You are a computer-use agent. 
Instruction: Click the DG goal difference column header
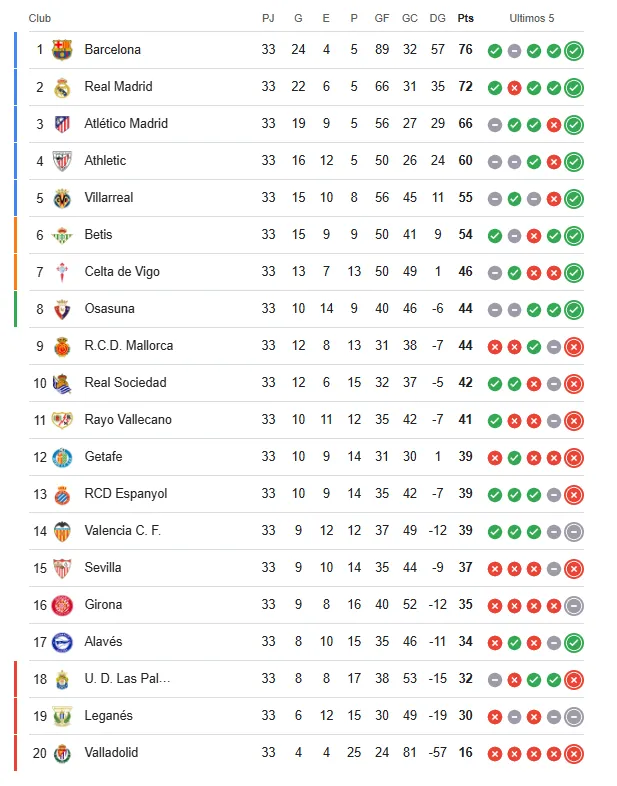(x=437, y=18)
